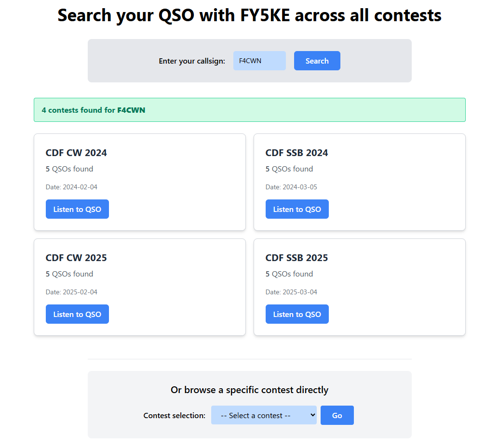Viewport: 499px width, 448px height.
Task: Click Listen to QSO for CDF SSB 2024
Action: coord(297,209)
